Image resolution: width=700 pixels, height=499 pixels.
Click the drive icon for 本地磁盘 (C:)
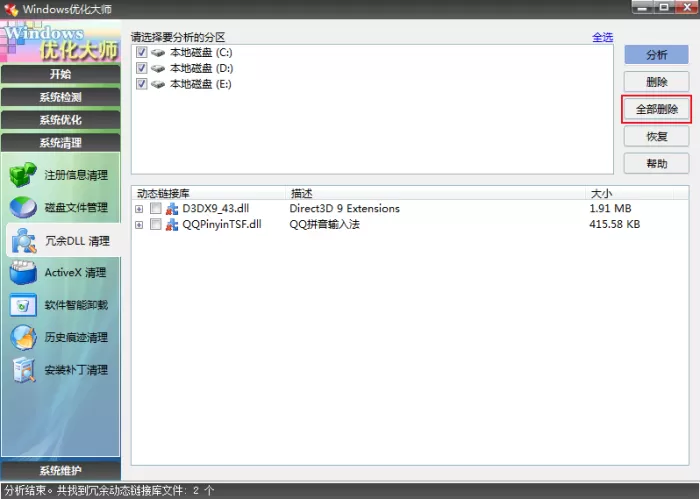[x=158, y=53]
